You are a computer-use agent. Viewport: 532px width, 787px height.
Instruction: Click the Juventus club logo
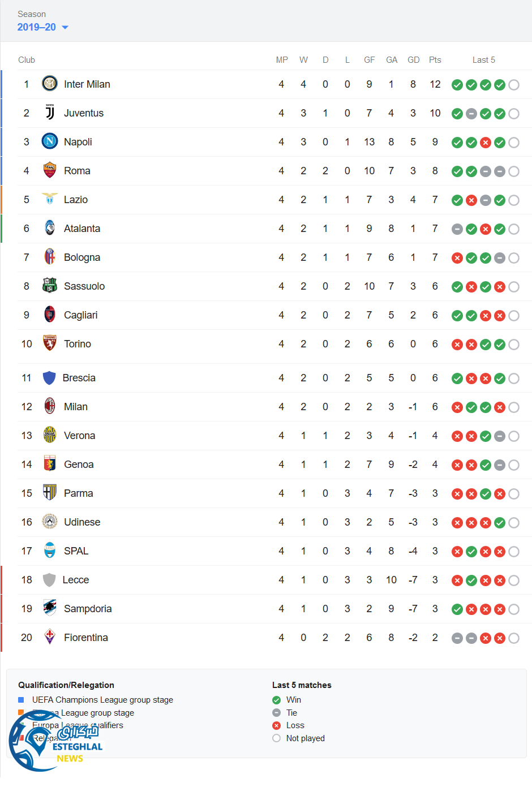(50, 113)
